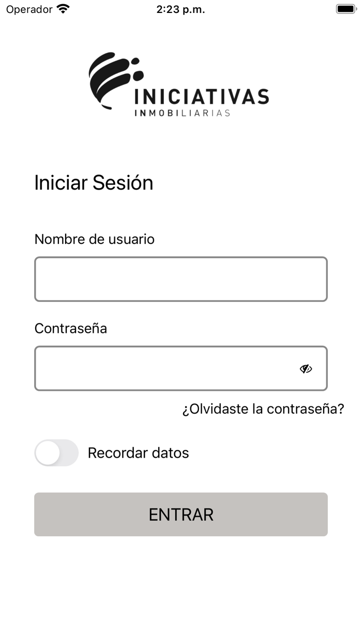Tap the clock showing 2:23 p.m.
The image size is (362, 644).
pyautogui.click(x=180, y=9)
